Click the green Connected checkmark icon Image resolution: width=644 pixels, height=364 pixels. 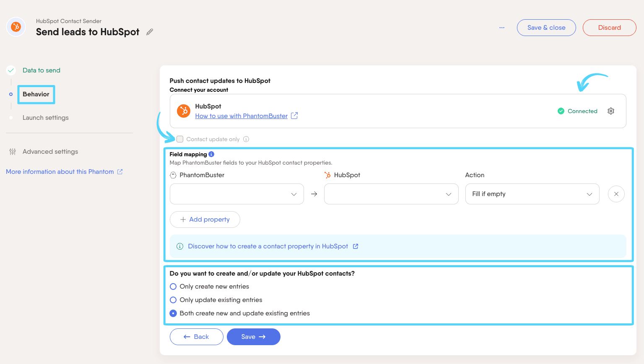coord(561,111)
